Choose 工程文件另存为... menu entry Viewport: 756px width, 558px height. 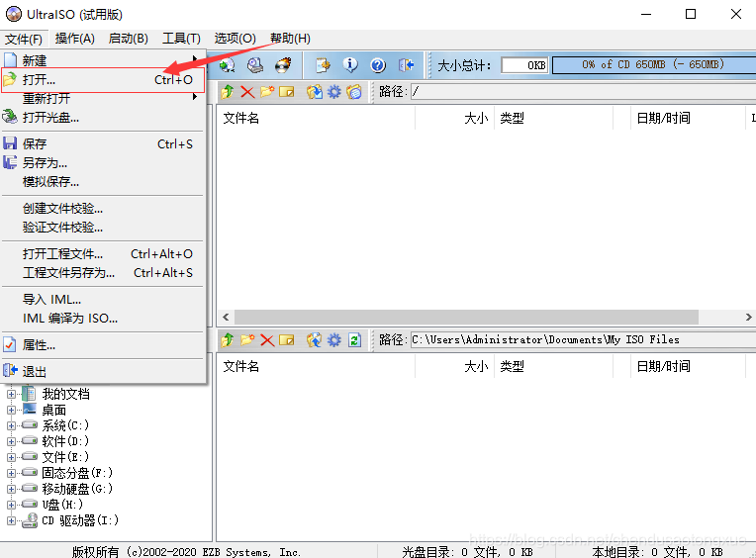tap(103, 273)
